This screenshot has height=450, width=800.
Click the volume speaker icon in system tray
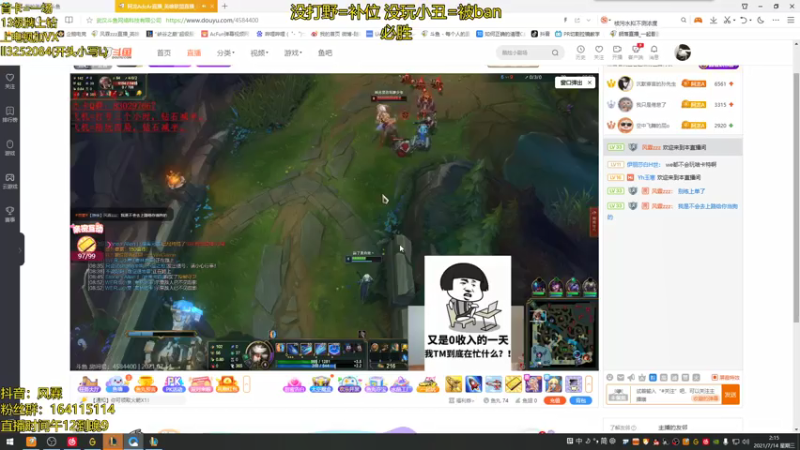click(x=746, y=442)
